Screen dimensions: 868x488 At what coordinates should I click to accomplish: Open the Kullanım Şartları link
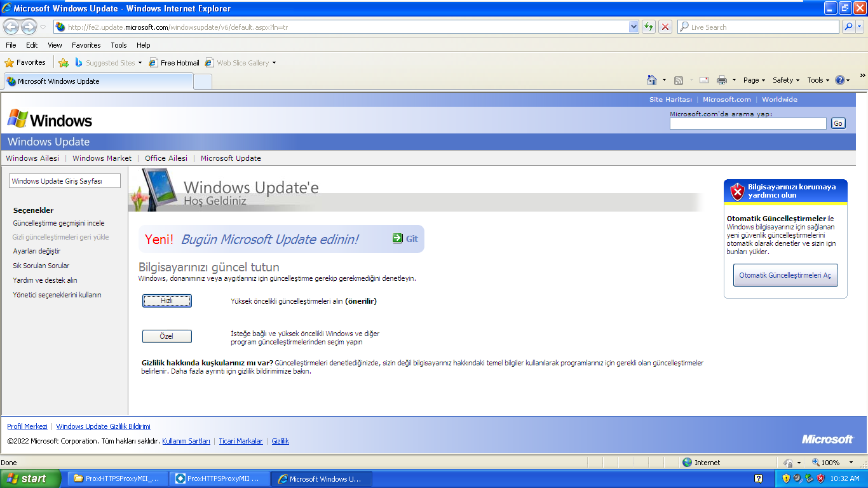coord(186,441)
